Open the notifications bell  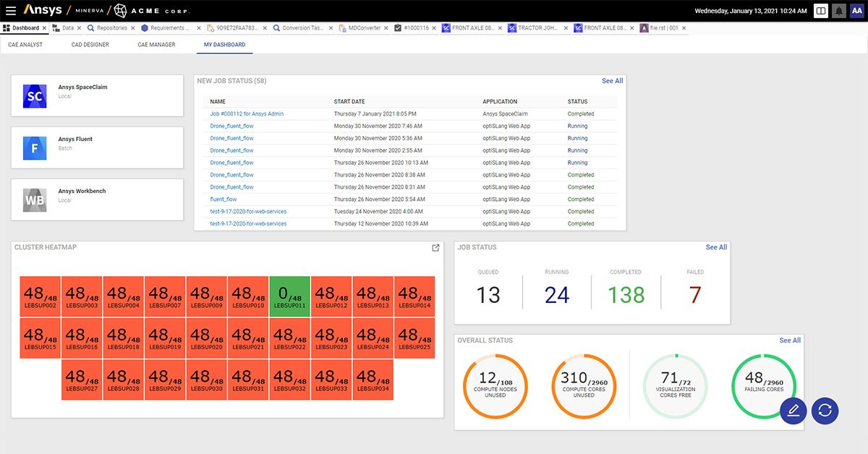pyautogui.click(x=839, y=11)
